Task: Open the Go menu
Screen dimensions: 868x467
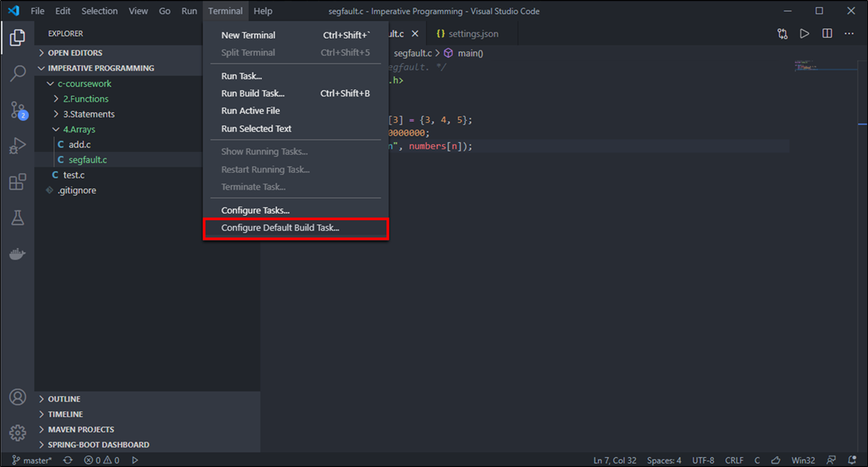Action: [164, 11]
